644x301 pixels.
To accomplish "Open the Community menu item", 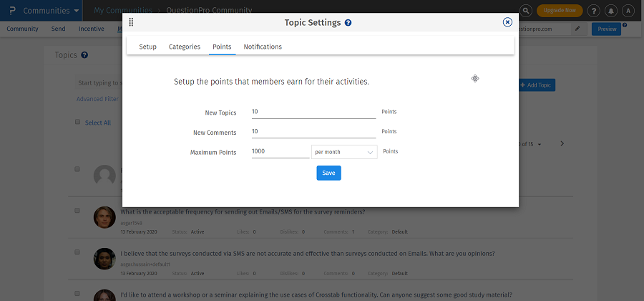I will pos(23,29).
